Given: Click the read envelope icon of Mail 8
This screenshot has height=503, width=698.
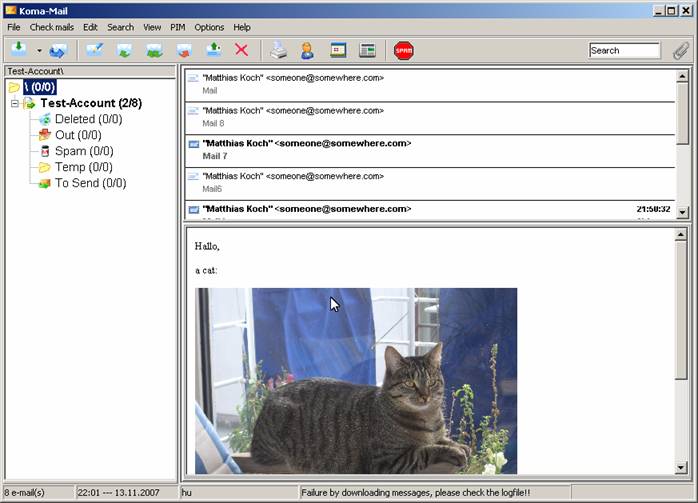Looking at the screenshot, I should point(193,111).
